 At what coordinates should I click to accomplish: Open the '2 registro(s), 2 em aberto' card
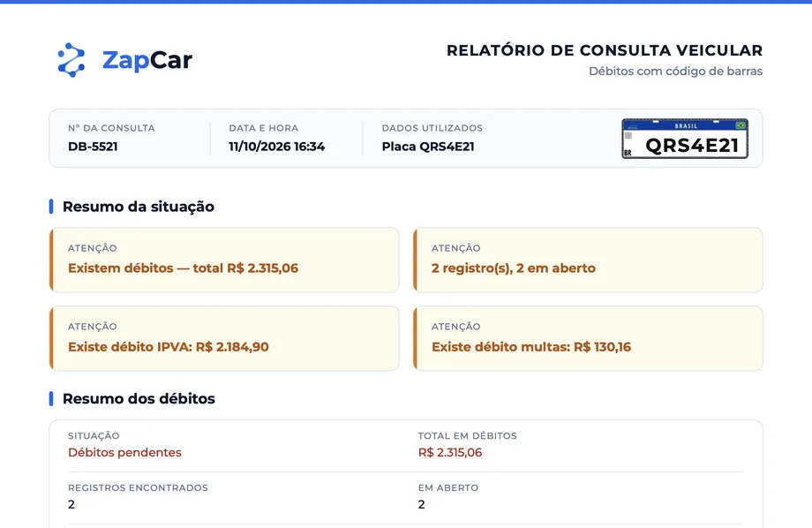click(x=588, y=260)
